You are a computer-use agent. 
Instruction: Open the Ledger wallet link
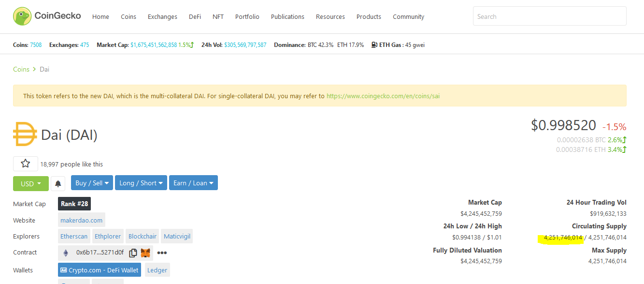157,270
